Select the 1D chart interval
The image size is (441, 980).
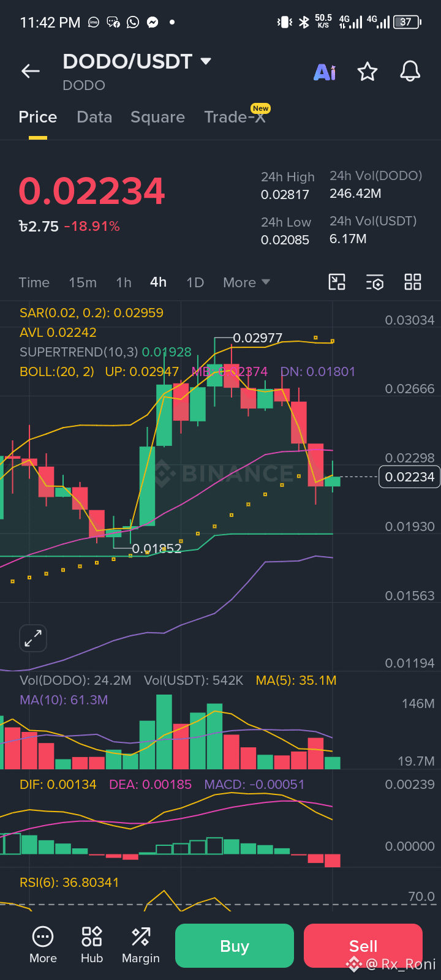point(195,282)
